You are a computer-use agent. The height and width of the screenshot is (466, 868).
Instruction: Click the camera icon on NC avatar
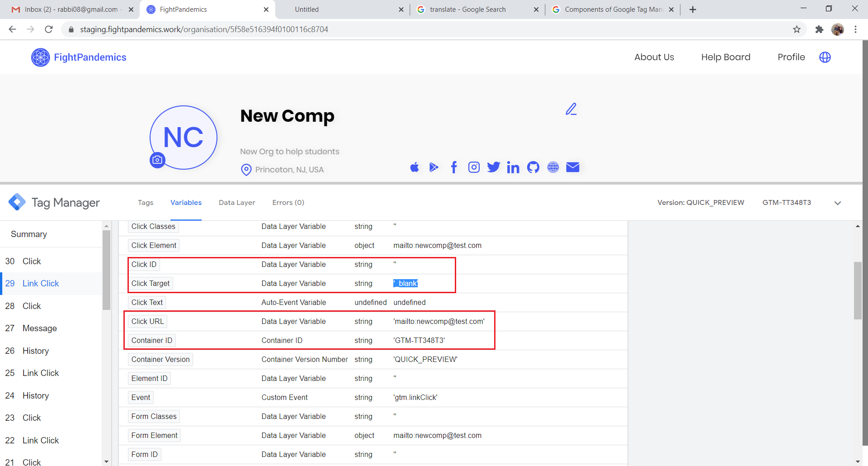click(x=157, y=160)
